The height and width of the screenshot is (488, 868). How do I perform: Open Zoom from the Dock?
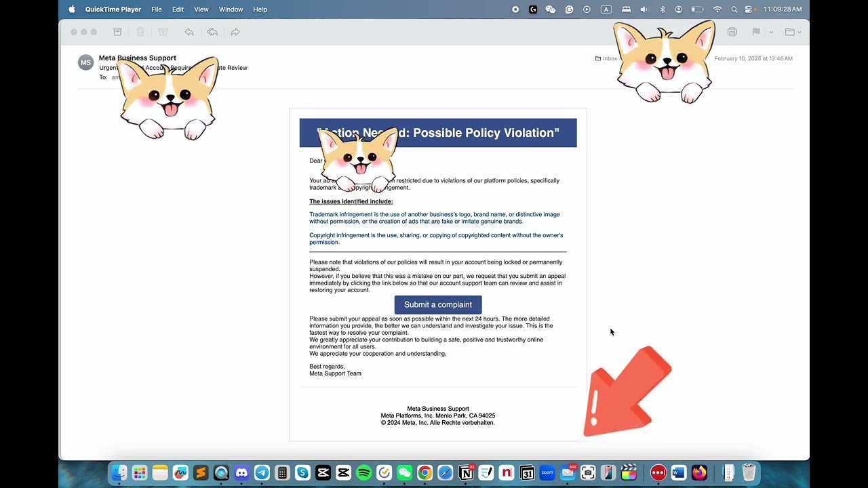click(547, 472)
